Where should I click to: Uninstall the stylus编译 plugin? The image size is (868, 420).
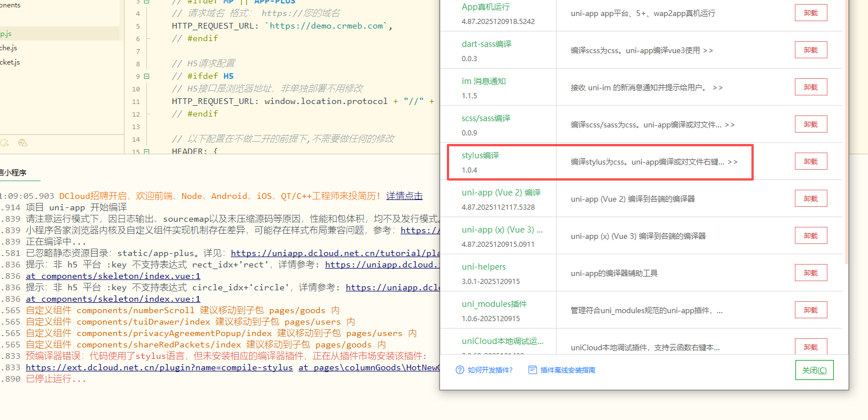(810, 162)
